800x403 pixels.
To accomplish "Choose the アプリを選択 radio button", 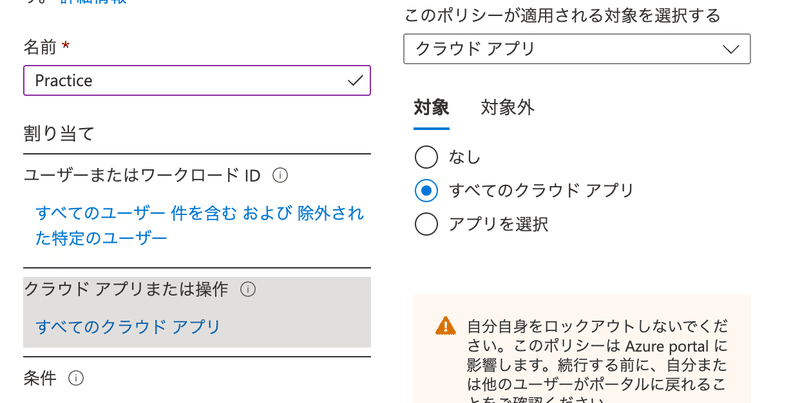I will click(x=426, y=223).
